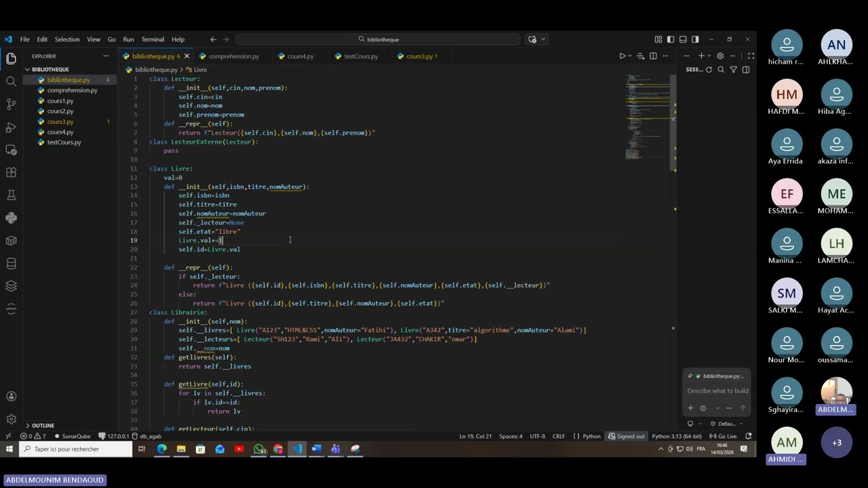Screen dimensions: 868x488
Task: Click the Ln 19, Col 21 position indicator
Action: [x=475, y=436]
